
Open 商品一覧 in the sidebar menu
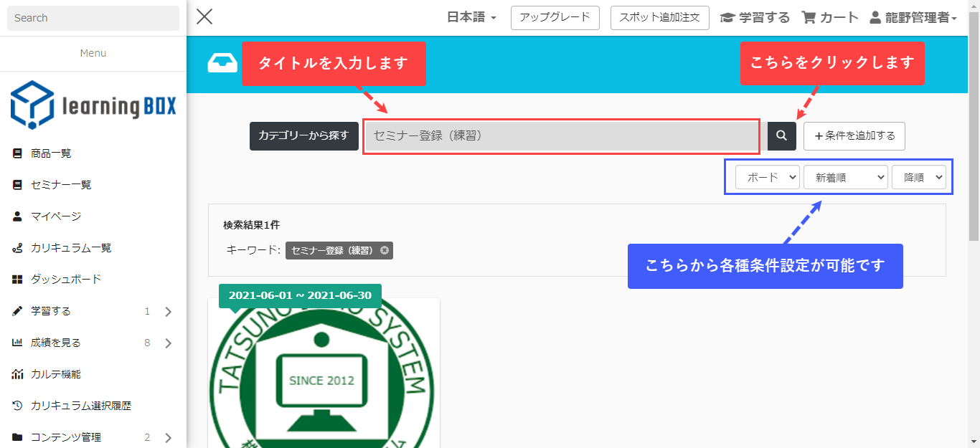tap(50, 153)
